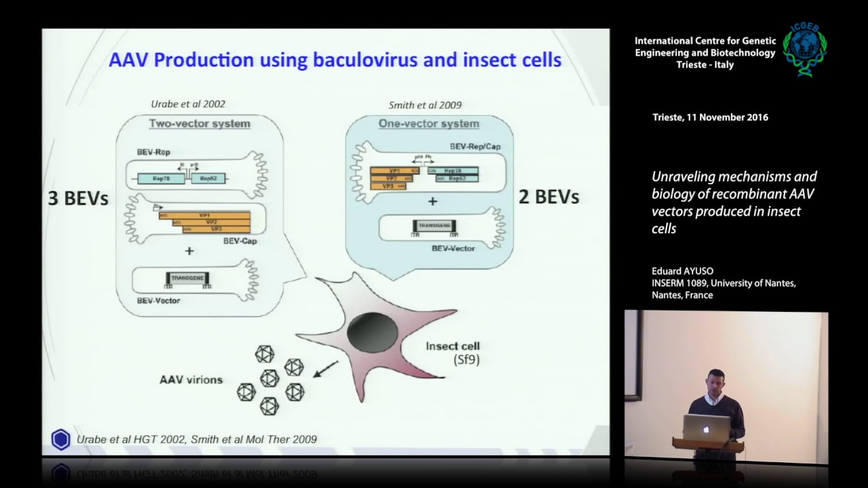Select the 'Insect cell (Sf9)' label

[453, 352]
